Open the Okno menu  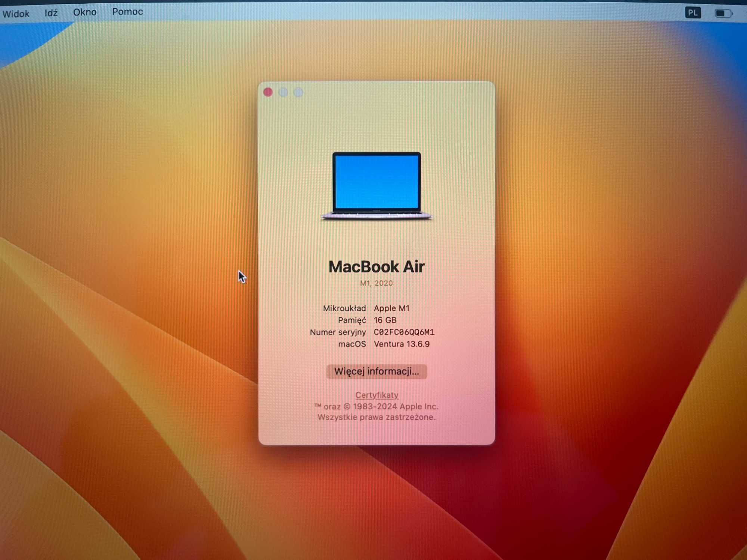click(x=85, y=12)
